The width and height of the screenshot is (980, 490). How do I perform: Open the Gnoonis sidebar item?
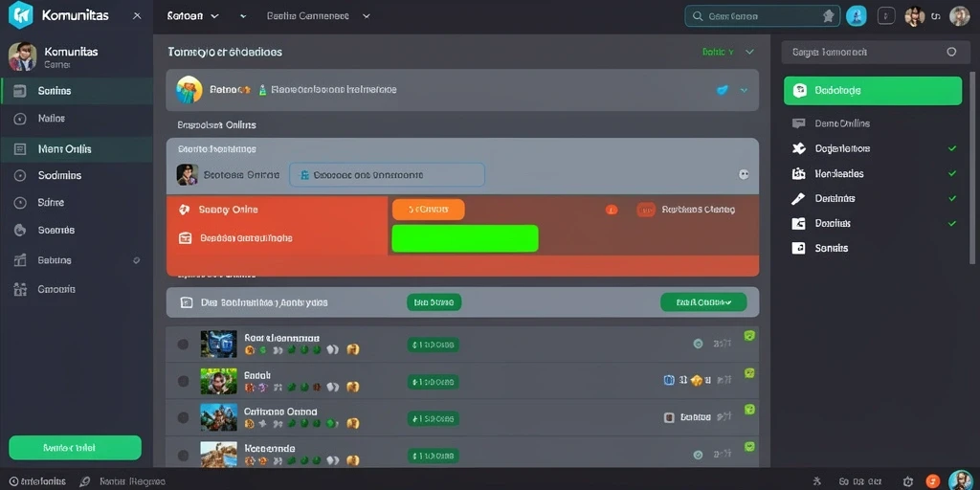point(77,289)
